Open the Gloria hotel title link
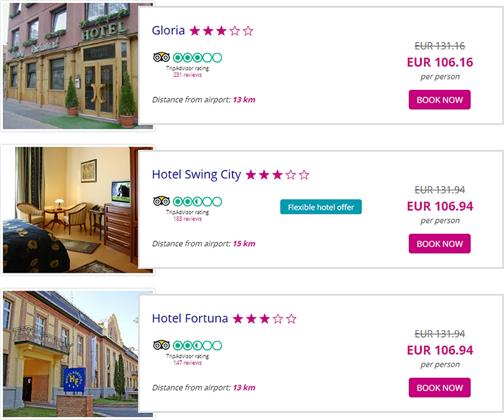Viewport: 504px width, 420px height. pos(168,31)
